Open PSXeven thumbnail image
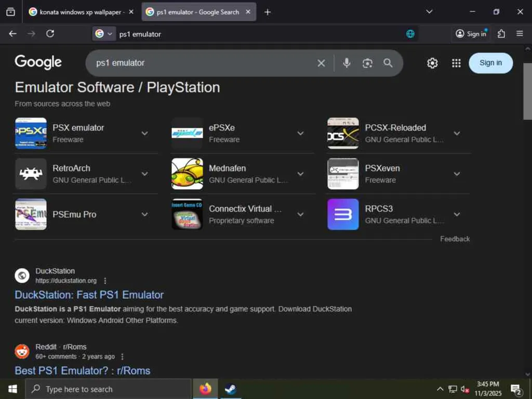The height and width of the screenshot is (399, 532). tap(343, 174)
